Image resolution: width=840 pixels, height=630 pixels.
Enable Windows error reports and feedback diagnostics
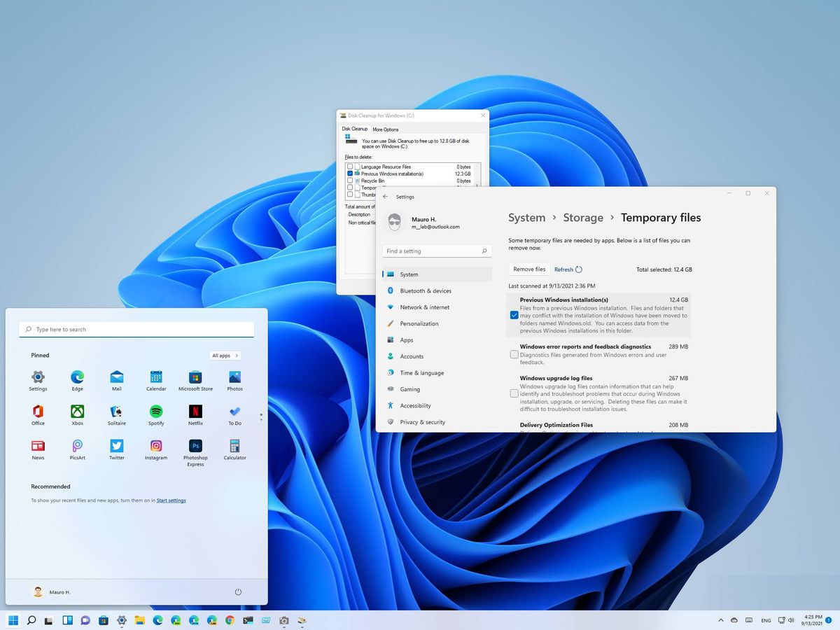point(513,355)
